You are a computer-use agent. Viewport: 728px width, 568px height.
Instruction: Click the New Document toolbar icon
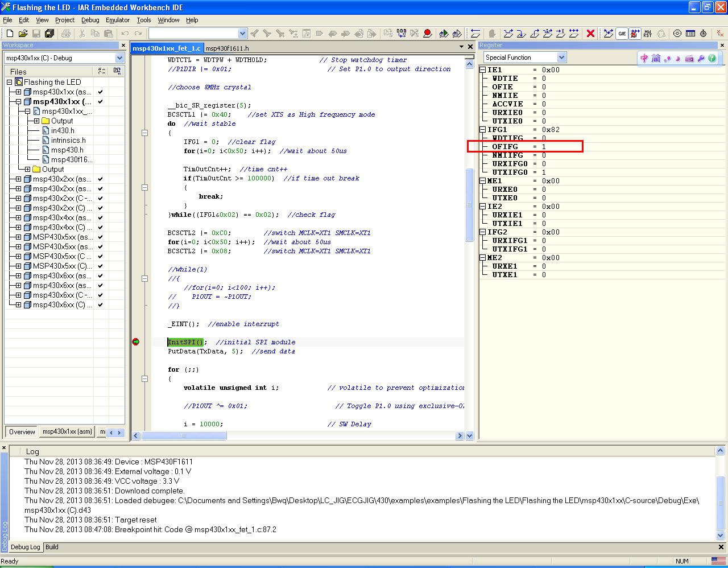tap(10, 34)
